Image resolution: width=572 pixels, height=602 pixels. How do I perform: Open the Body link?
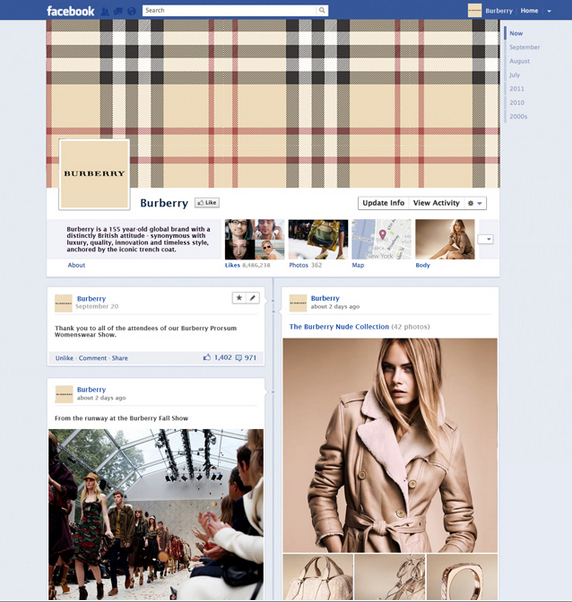point(423,265)
